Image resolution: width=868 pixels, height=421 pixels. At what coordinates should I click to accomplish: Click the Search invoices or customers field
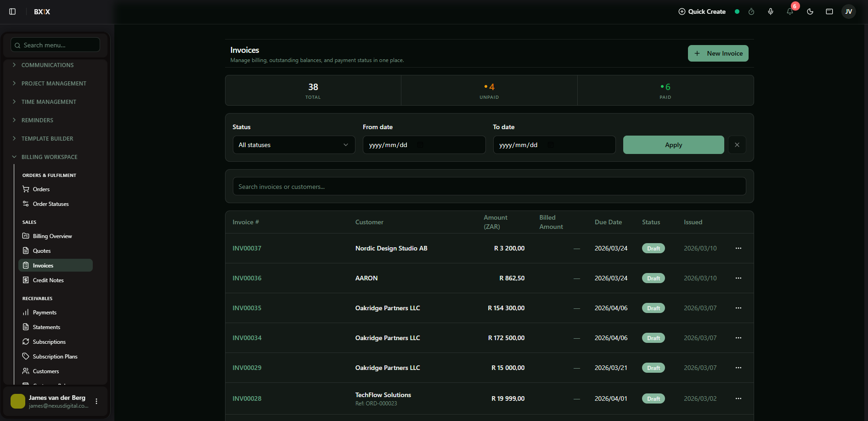(489, 187)
